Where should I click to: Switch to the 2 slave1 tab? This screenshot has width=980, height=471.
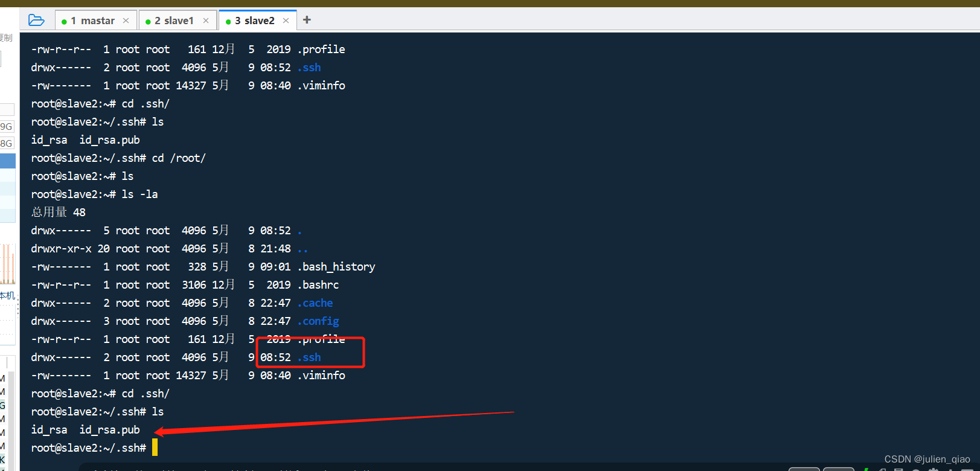click(x=178, y=21)
